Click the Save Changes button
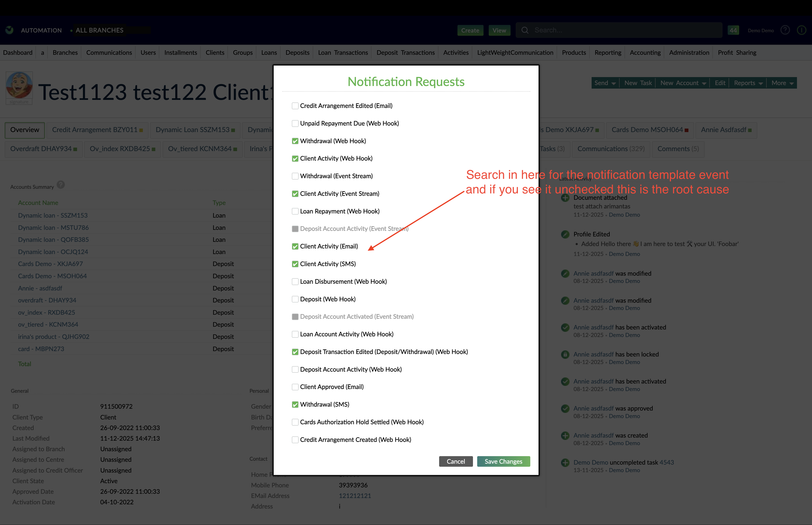This screenshot has width=812, height=525. (x=503, y=461)
